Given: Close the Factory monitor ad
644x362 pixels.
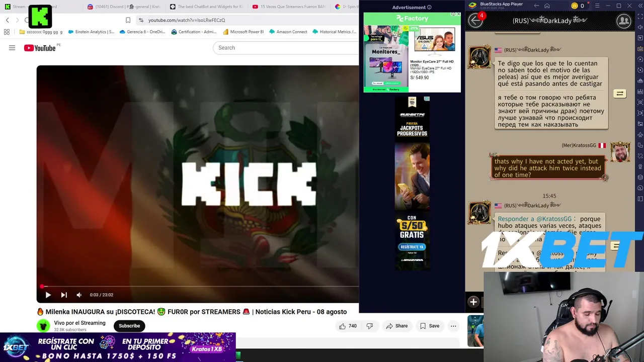Looking at the screenshot, I should [458, 14].
